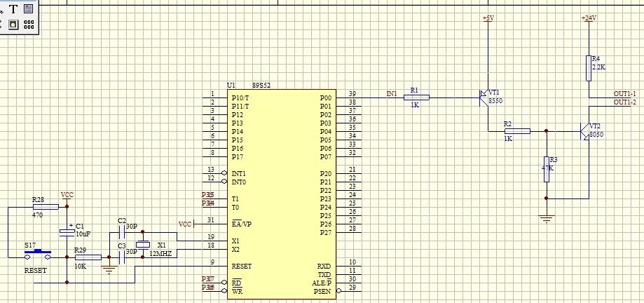Click the 12MHZ crystal X1 symbol
644x303 pixels.
pos(143,245)
